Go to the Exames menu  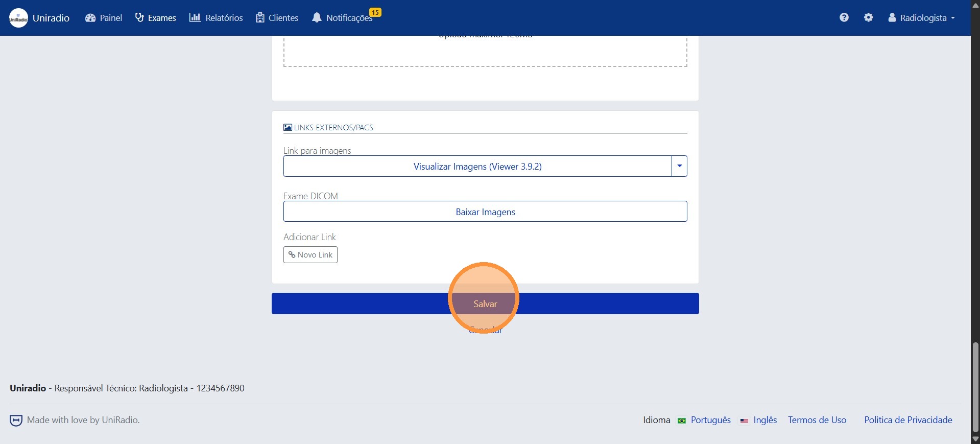pos(156,18)
